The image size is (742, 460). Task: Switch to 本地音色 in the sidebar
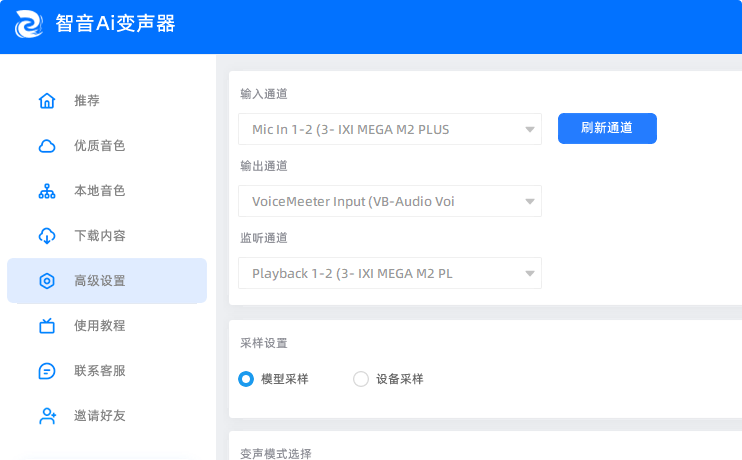click(107, 191)
